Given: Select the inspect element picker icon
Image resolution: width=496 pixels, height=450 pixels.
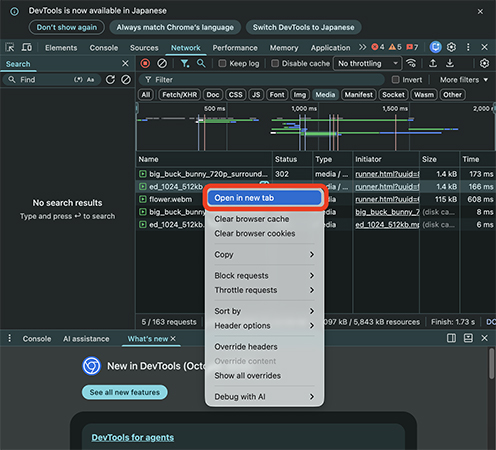Looking at the screenshot, I should click(10, 47).
